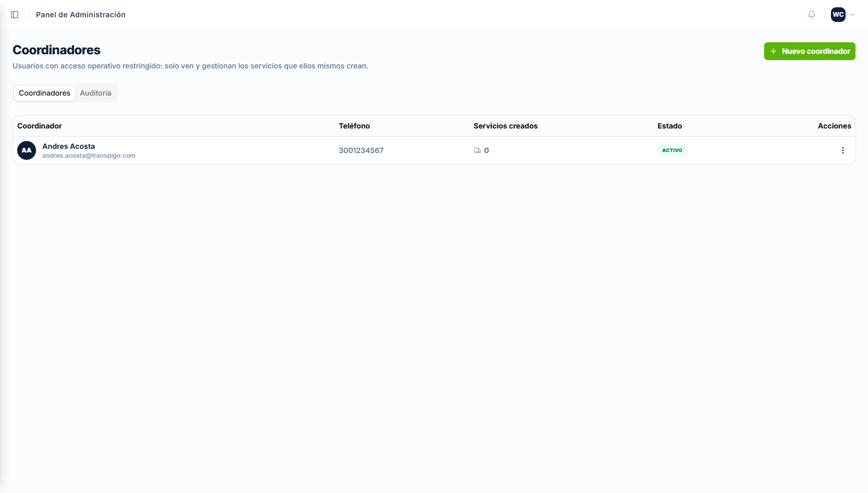Click the Nuevo coordinador button

810,51
